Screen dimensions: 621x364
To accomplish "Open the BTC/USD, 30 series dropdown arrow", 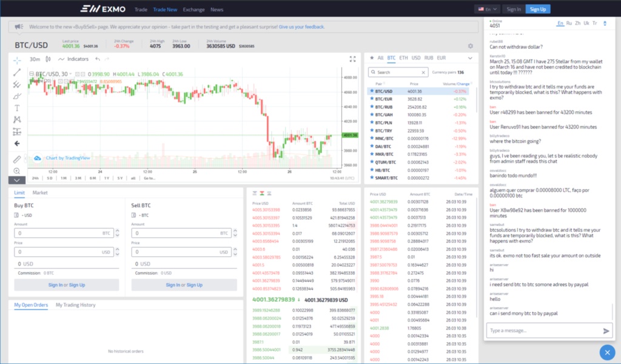I will (71, 74).
